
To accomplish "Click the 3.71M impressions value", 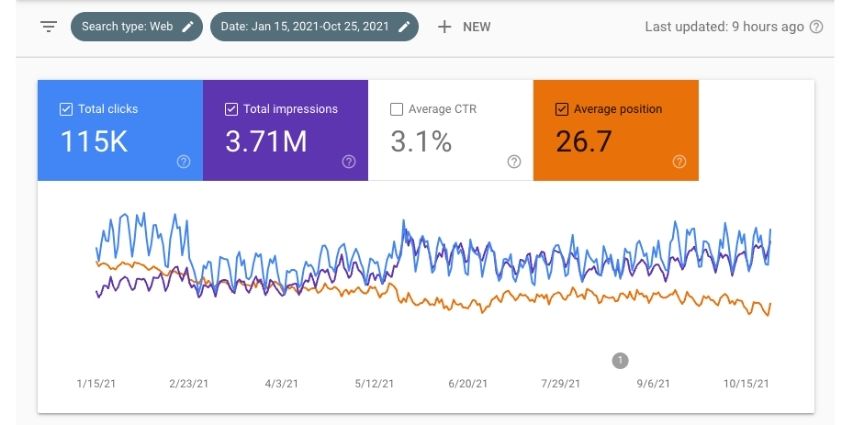I will (266, 141).
